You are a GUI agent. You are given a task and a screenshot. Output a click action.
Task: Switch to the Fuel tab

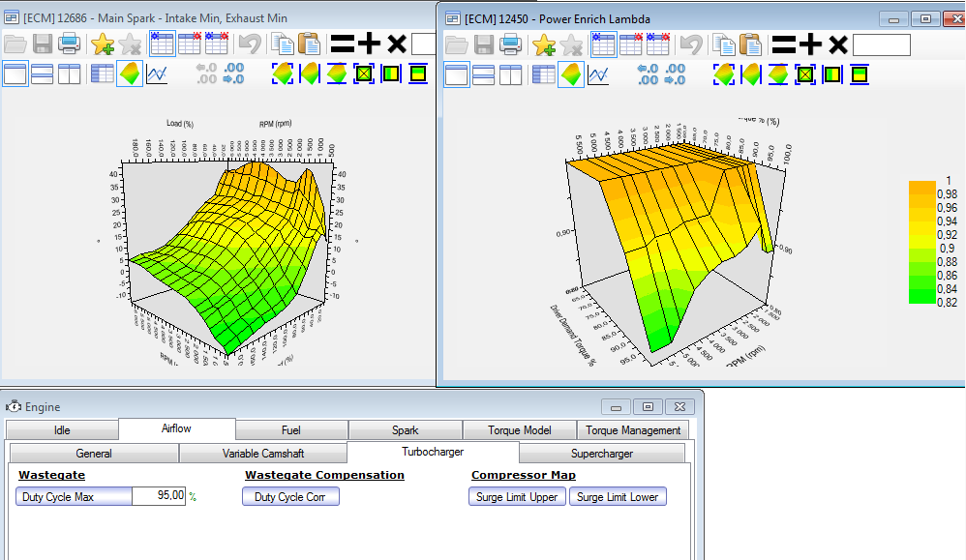pos(291,430)
